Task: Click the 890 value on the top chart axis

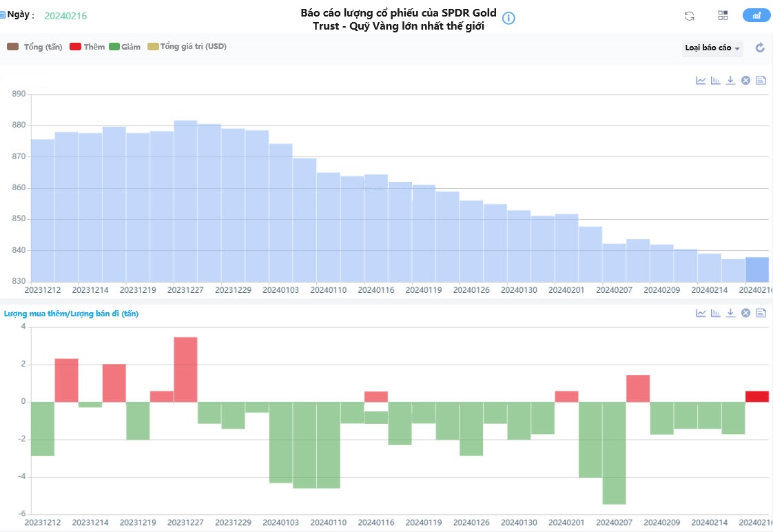Action: pyautogui.click(x=19, y=94)
